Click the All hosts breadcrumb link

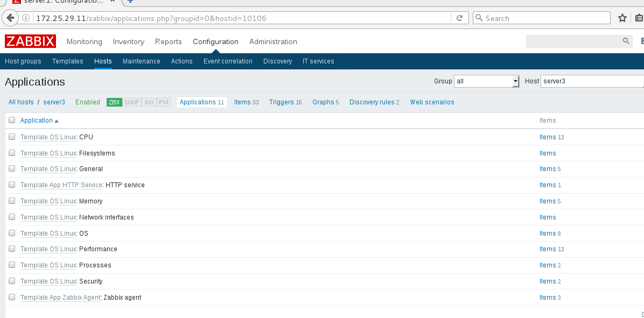[x=21, y=102]
